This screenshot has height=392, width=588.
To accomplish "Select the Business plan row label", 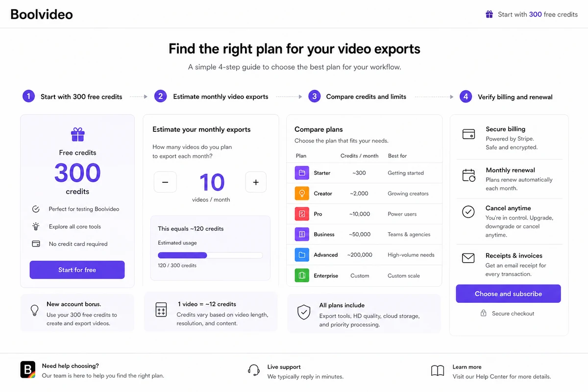I will pyautogui.click(x=324, y=234).
